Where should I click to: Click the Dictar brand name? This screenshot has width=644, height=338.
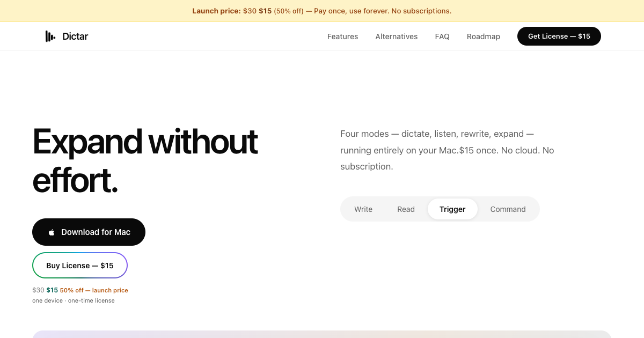tap(75, 36)
